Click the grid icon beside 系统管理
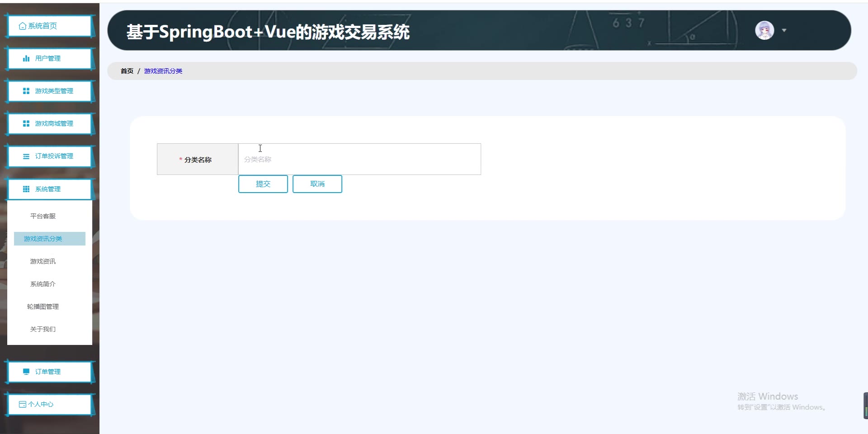The image size is (868, 434). [26, 189]
